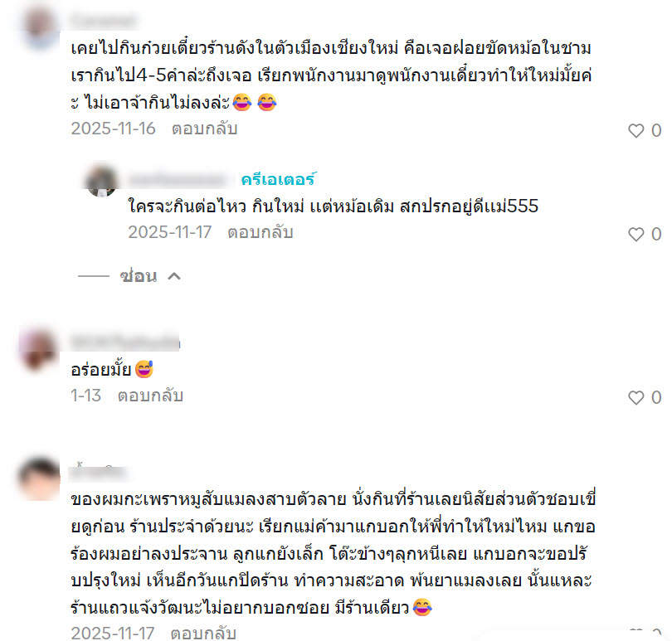Like the อร่อยมั้ย comment
The width and height of the screenshot is (672, 641).
tap(636, 398)
